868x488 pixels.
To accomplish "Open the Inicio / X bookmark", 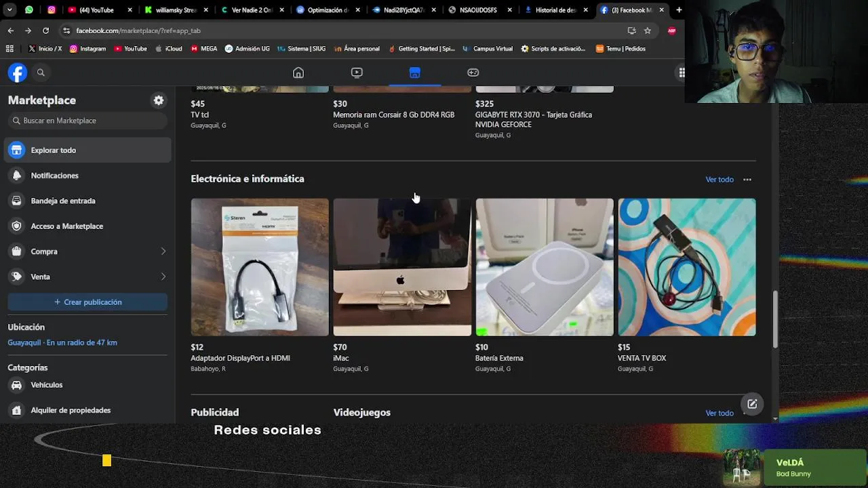I will 45,49.
